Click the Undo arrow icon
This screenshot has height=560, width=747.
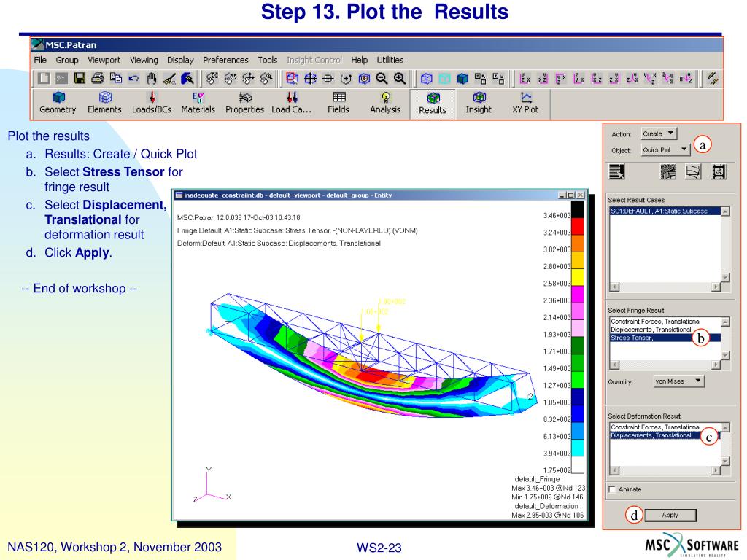134,79
